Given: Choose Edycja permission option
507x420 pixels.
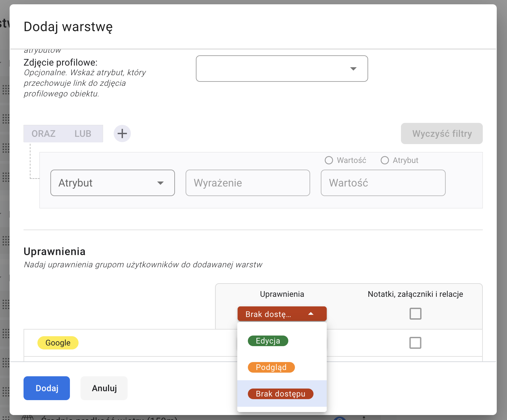Looking at the screenshot, I should point(268,341).
